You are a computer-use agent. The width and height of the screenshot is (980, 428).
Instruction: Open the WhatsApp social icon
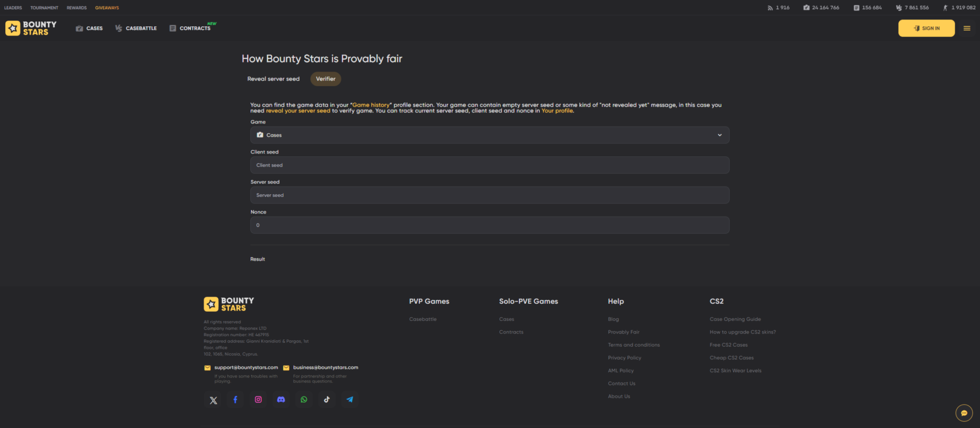tap(304, 400)
